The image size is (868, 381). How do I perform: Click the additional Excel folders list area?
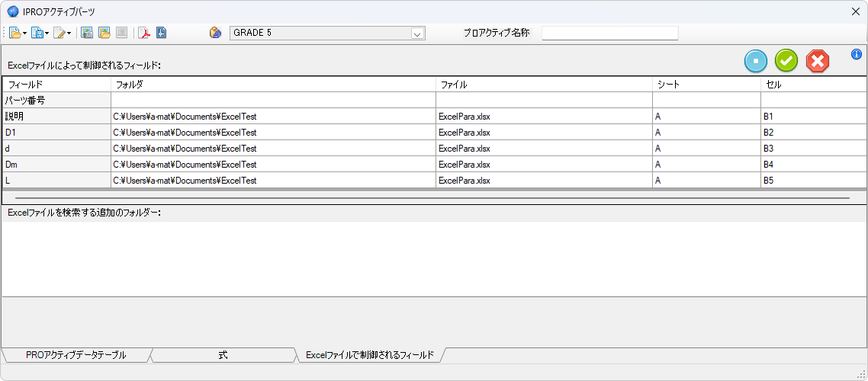tap(434, 259)
